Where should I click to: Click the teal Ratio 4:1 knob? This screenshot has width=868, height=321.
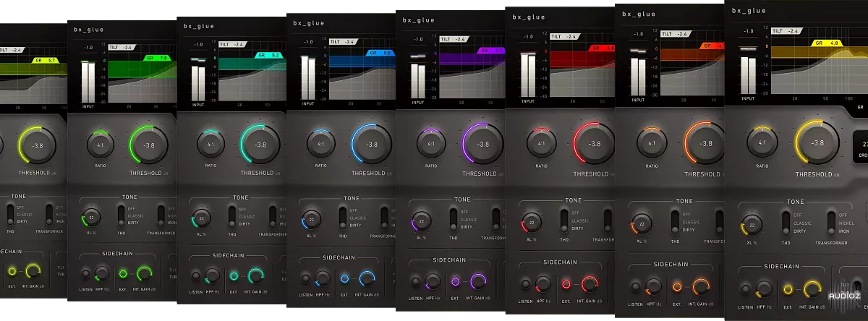tap(210, 144)
